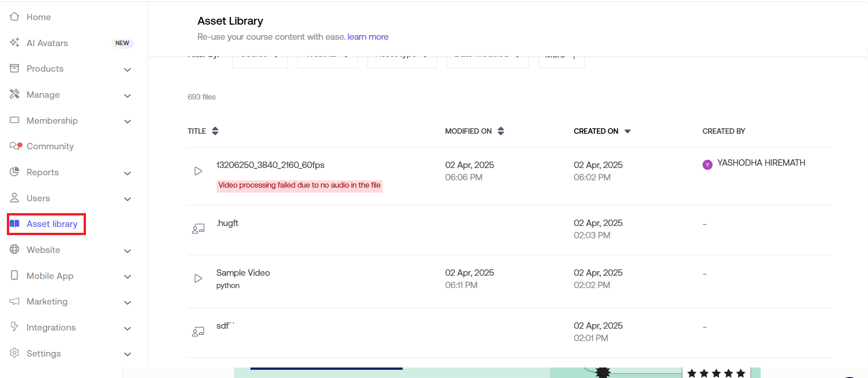868x378 pixels.
Task: Click the AI Avatars sparkle icon
Action: 15,42
